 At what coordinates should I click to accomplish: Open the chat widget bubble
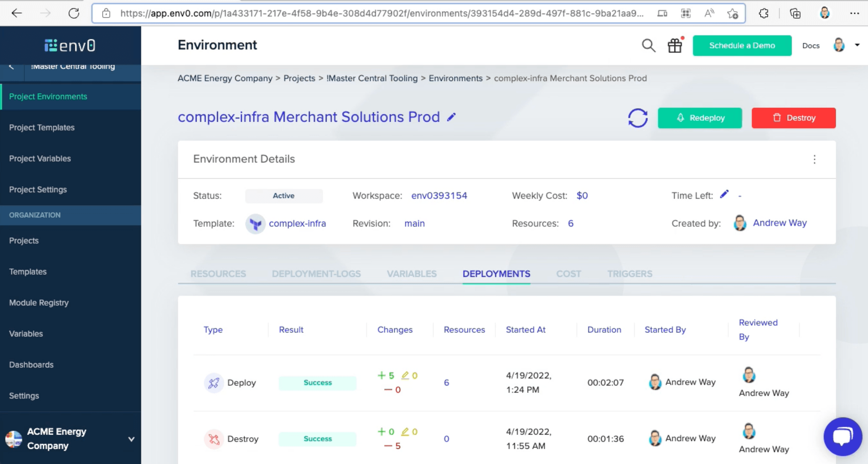843,437
